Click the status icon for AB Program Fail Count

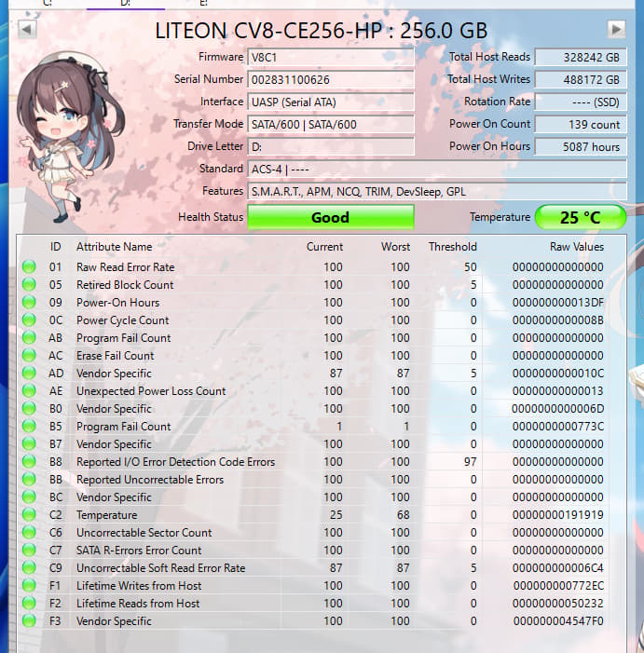pos(29,338)
